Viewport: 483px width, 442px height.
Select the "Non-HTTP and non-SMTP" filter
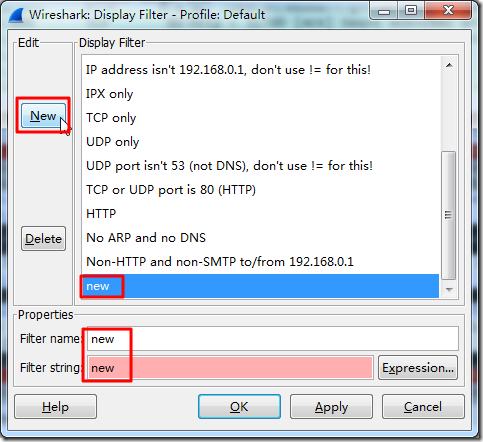[x=260, y=262]
